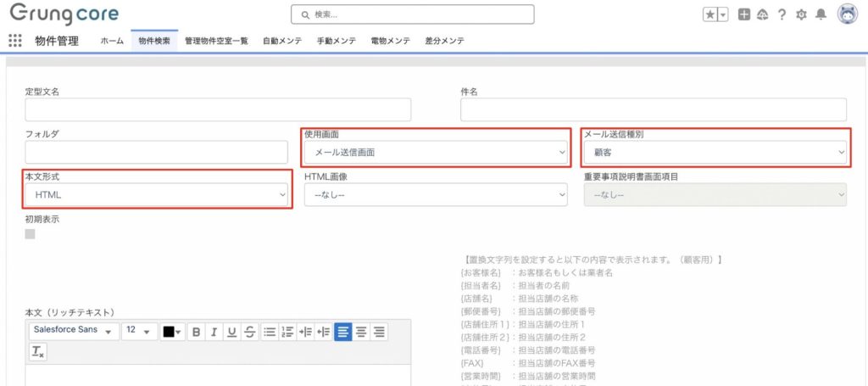The height and width of the screenshot is (386, 868).
Task: Open the 使用画面 dropdown
Action: point(435,153)
